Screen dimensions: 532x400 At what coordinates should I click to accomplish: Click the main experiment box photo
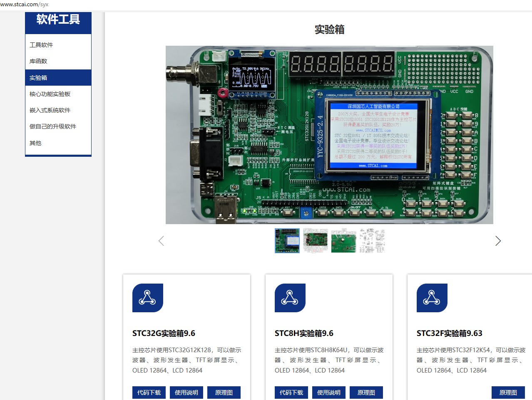pyautogui.click(x=329, y=135)
